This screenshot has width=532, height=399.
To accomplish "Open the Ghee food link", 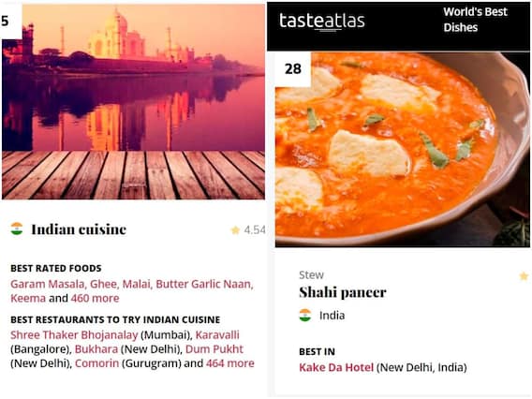I will (x=103, y=284).
